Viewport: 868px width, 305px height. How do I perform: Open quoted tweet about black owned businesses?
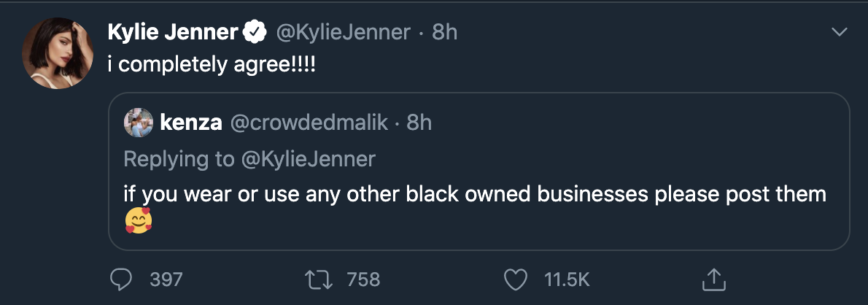474,195
